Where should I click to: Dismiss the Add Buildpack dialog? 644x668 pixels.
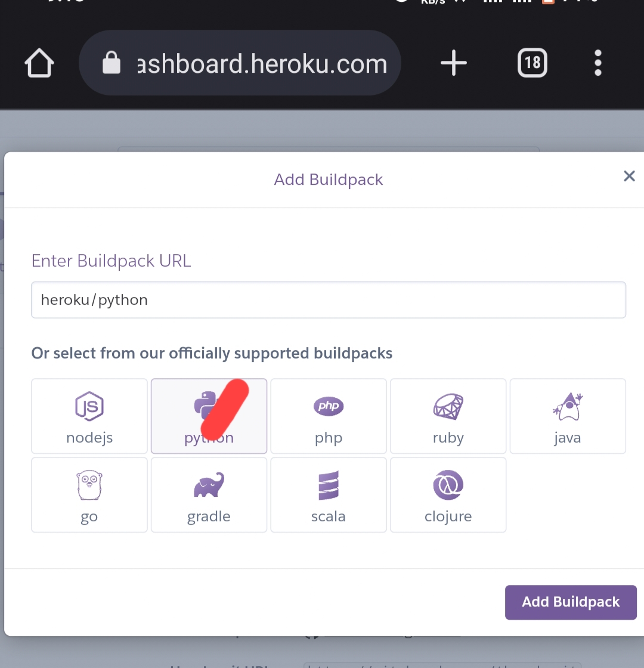(x=629, y=176)
